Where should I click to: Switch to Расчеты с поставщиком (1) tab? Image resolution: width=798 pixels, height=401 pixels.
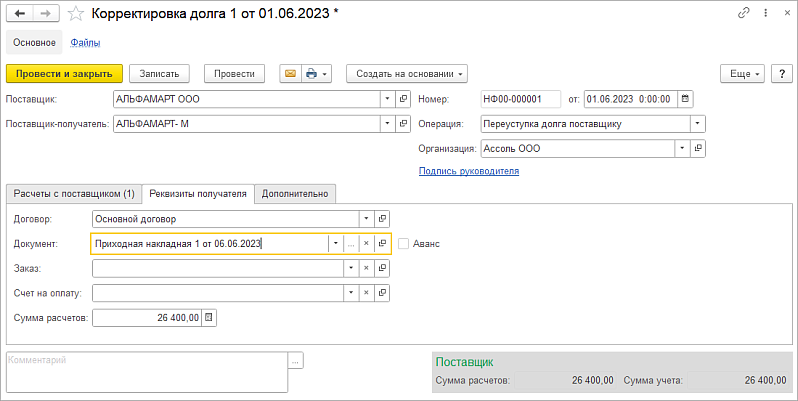(73, 193)
